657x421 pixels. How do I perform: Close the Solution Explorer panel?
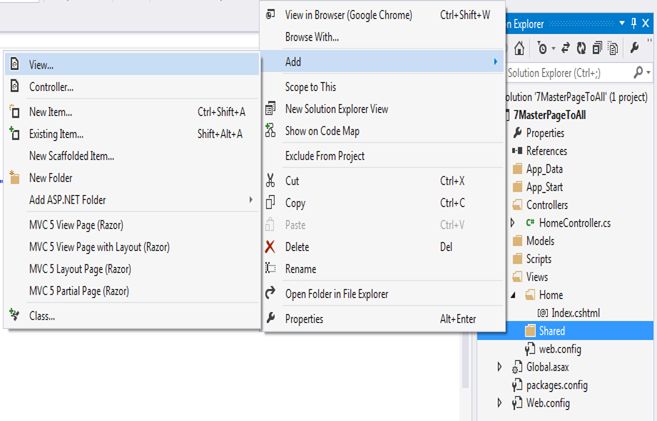[646, 23]
